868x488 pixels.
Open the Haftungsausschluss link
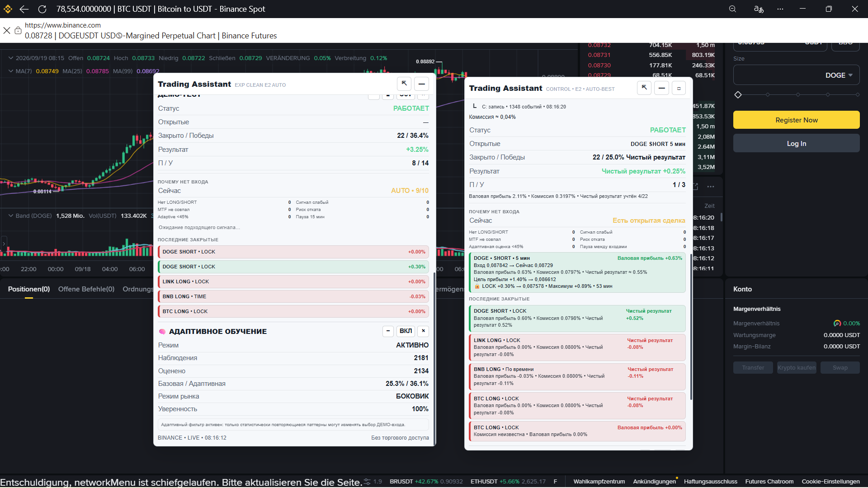pos(710,482)
